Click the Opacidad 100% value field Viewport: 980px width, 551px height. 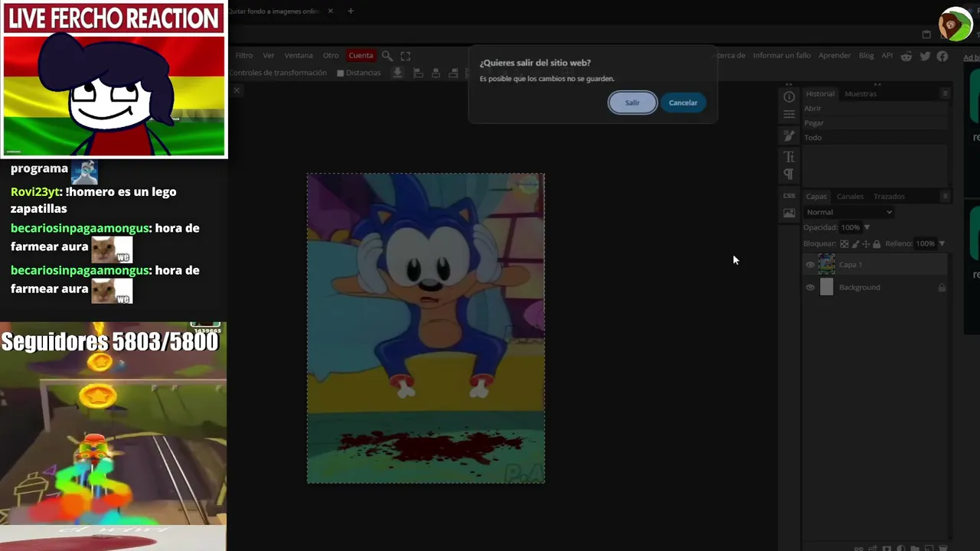click(850, 227)
